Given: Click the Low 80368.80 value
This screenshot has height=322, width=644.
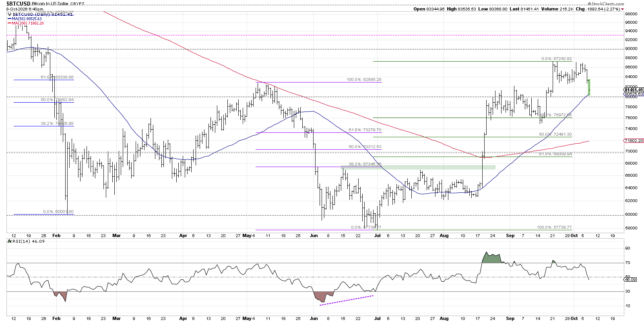Looking at the screenshot, I should pyautogui.click(x=493, y=9).
